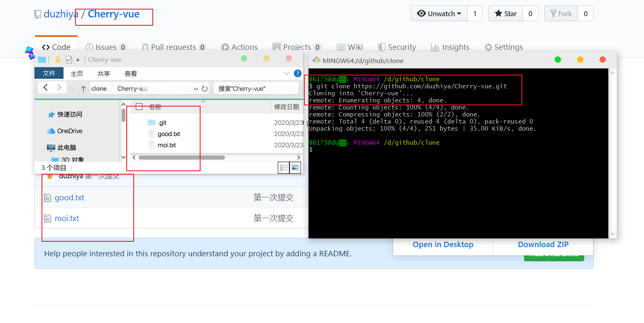The image size is (644, 323).
Task: Click the terminal window scroll up arrow
Action: [612, 73]
